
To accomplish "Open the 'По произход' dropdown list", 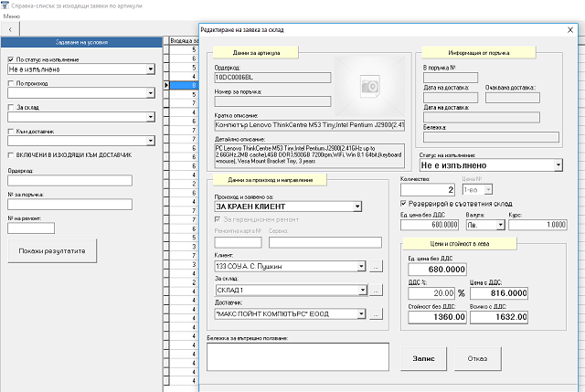I will coord(150,93).
